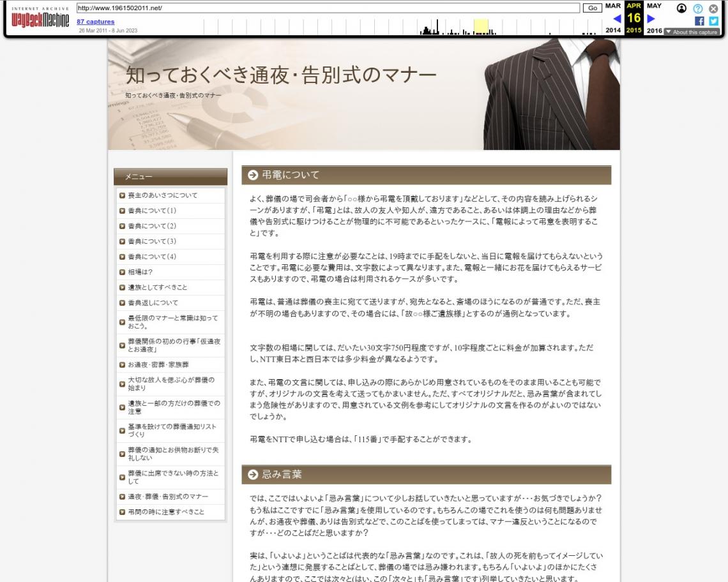Share this capture on Twitter
Screen dimensions: 728x582
pos(713,21)
